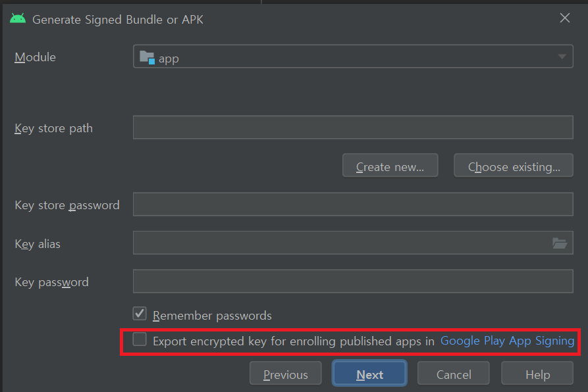Click the folder icon in Key alias field
Image resolution: width=588 pixels, height=392 pixels.
point(560,243)
